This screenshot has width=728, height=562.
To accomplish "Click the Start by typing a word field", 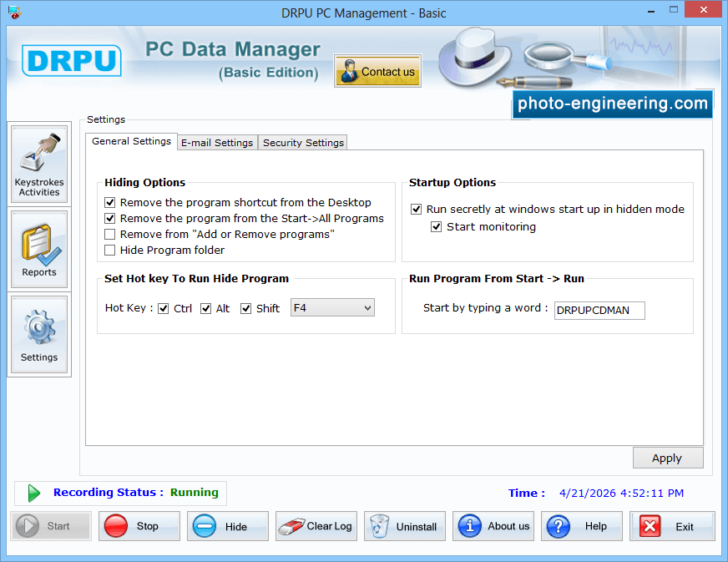I will (599, 311).
